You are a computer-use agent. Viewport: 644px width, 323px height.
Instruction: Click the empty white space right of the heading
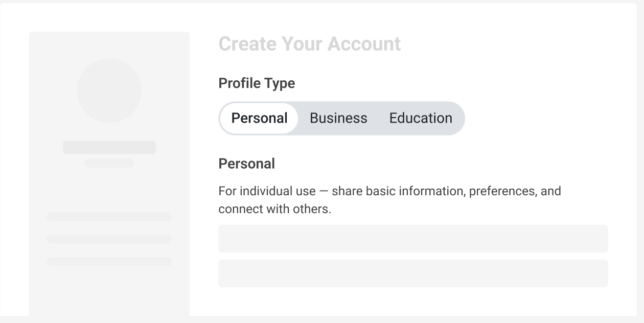(511, 44)
